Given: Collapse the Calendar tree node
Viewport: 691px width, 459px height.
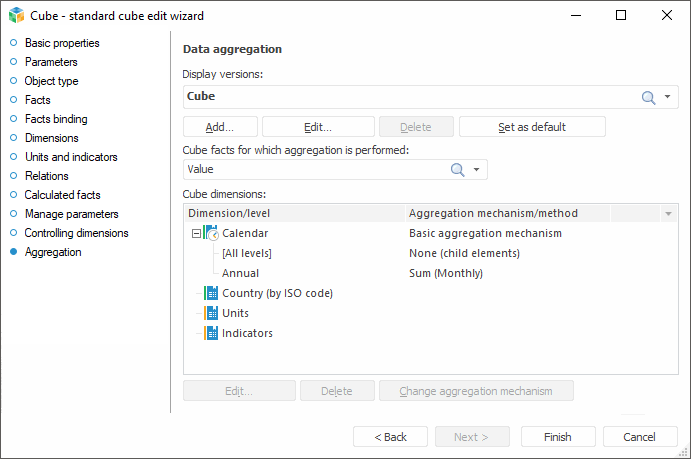Looking at the screenshot, I should tap(196, 233).
